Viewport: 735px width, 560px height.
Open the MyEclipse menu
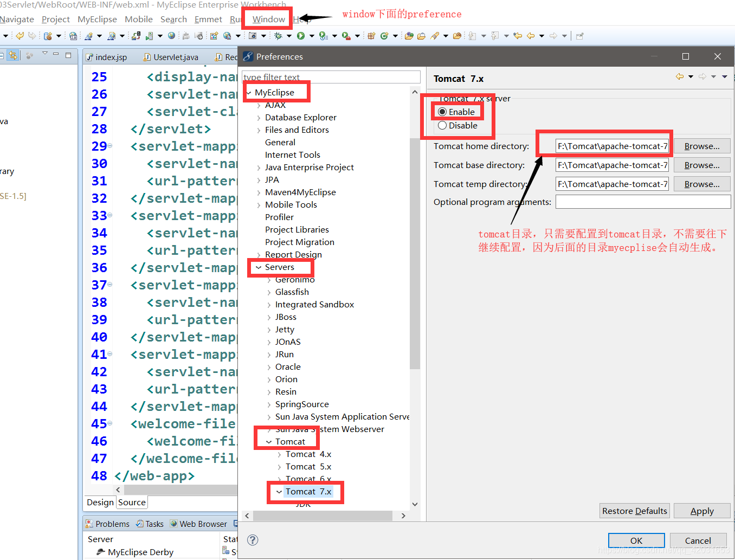click(97, 19)
